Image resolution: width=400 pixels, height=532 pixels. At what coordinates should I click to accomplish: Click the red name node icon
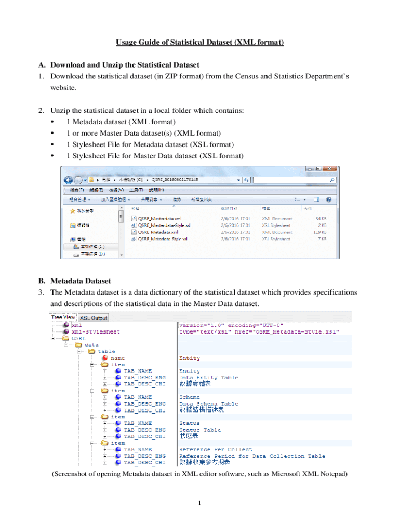click(x=104, y=358)
